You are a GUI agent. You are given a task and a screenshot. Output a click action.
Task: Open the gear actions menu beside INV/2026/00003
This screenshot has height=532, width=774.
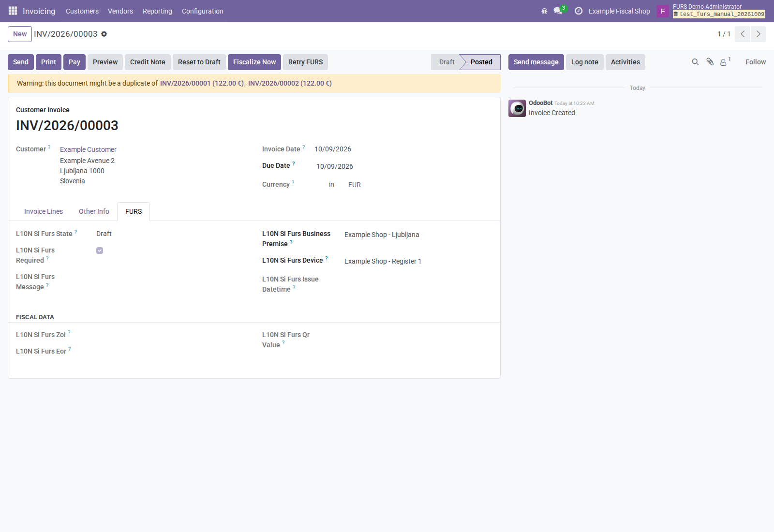104,34
